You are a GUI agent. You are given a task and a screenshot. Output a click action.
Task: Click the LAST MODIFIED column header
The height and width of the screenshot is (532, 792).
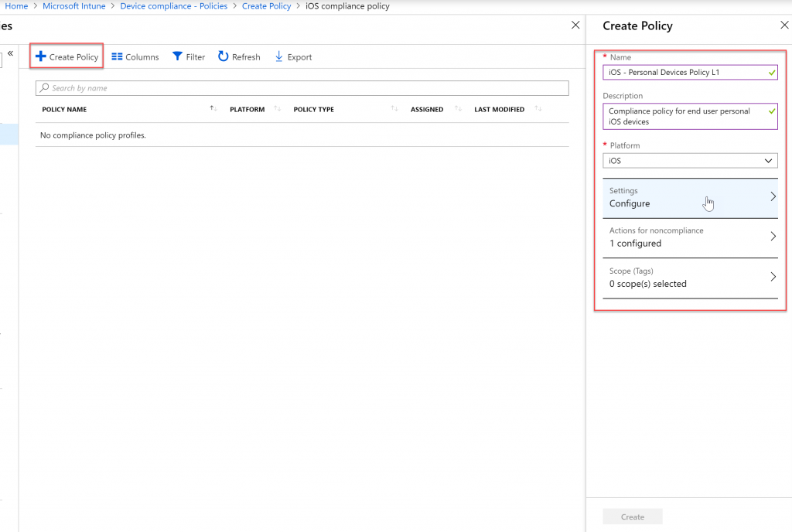pyautogui.click(x=499, y=109)
